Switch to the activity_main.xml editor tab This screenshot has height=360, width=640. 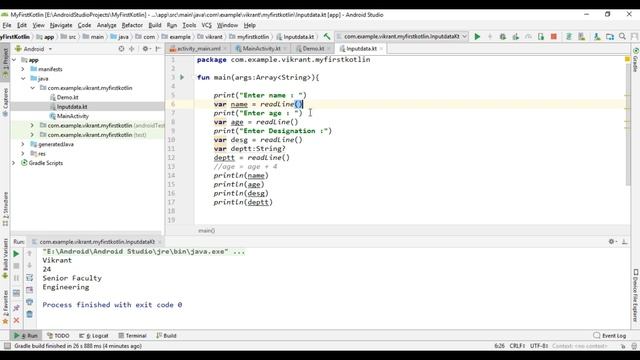point(199,49)
